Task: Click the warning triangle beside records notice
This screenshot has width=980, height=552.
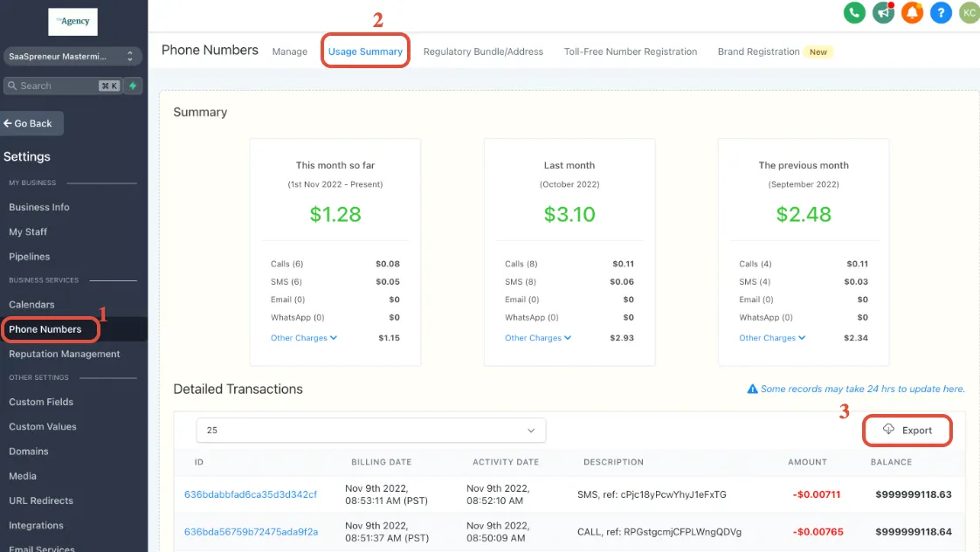Action: click(x=753, y=389)
